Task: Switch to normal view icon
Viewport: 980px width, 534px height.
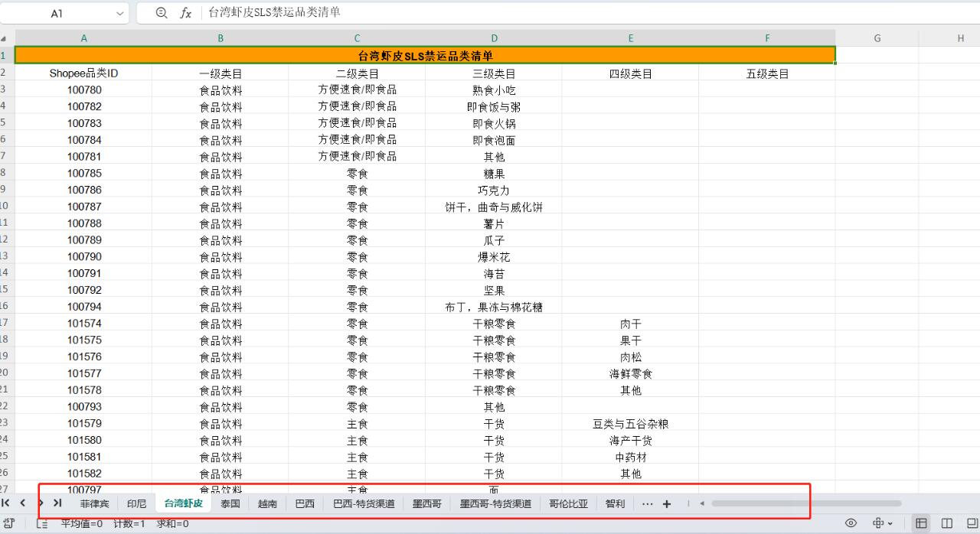Action: coord(921,523)
